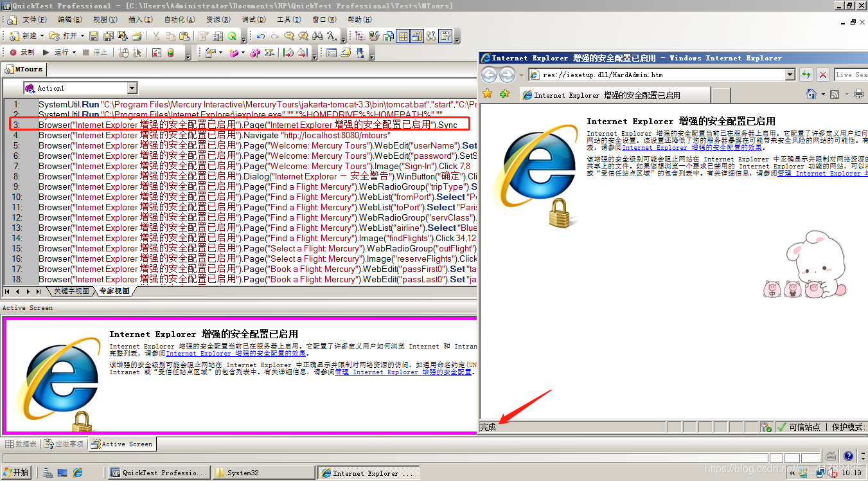Click the Active Screen toggle toolbar icon
The image size is (868, 481).
[x=417, y=36]
